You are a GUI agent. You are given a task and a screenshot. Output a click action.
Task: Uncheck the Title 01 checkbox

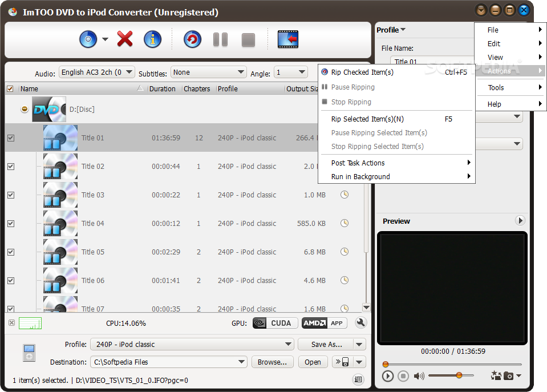(x=11, y=138)
